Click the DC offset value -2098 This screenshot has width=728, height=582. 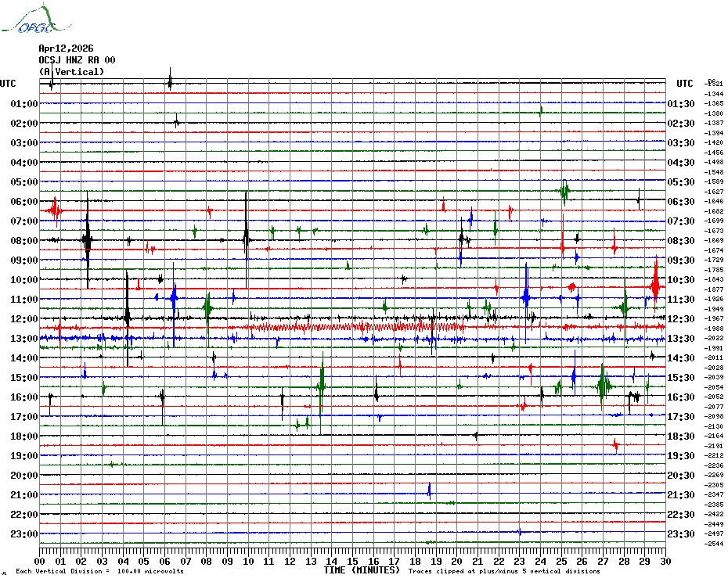pos(714,416)
